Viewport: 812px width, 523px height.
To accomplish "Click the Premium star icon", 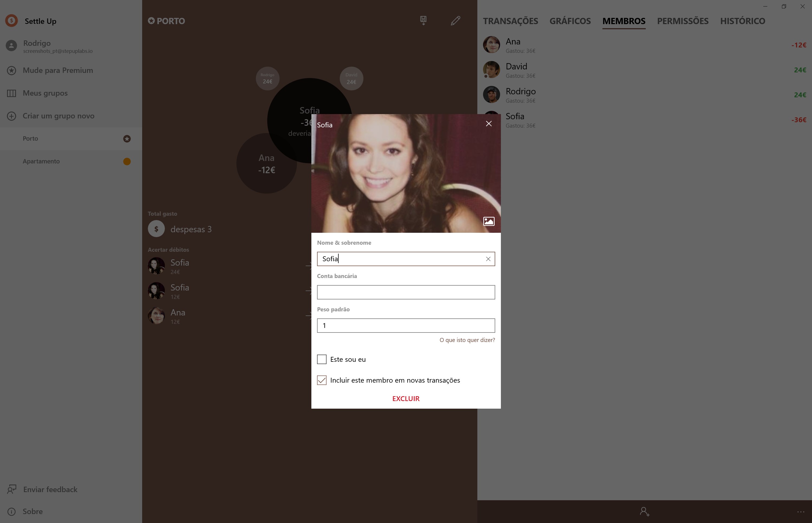I will click(x=12, y=70).
